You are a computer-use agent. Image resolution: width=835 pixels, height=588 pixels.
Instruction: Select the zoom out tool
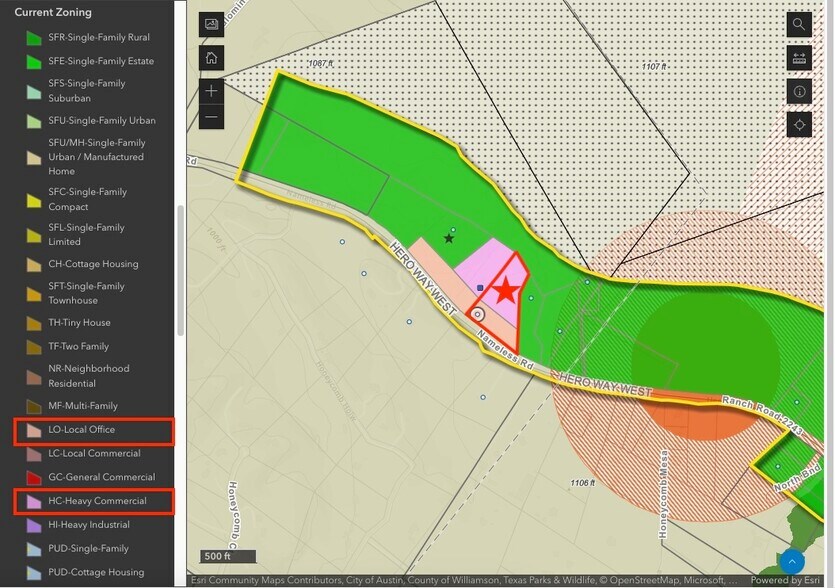tap(211, 118)
